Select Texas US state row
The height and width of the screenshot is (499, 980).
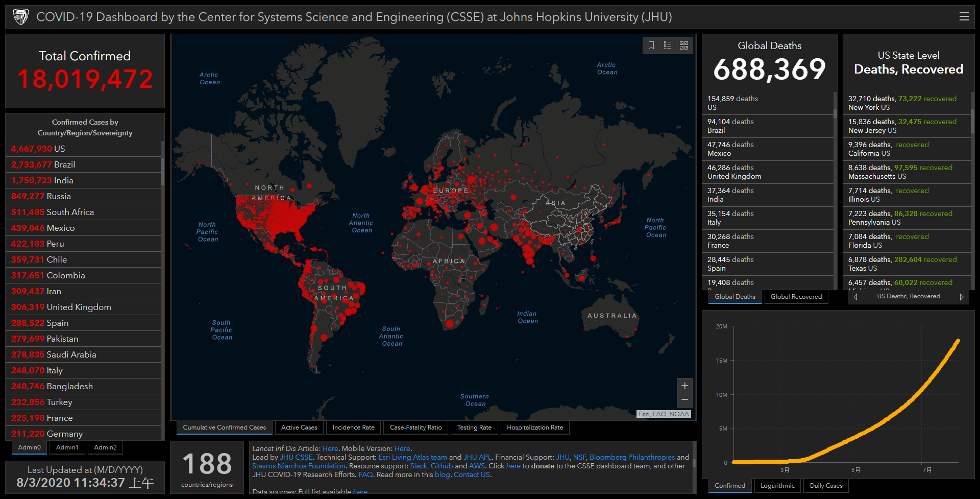907,264
